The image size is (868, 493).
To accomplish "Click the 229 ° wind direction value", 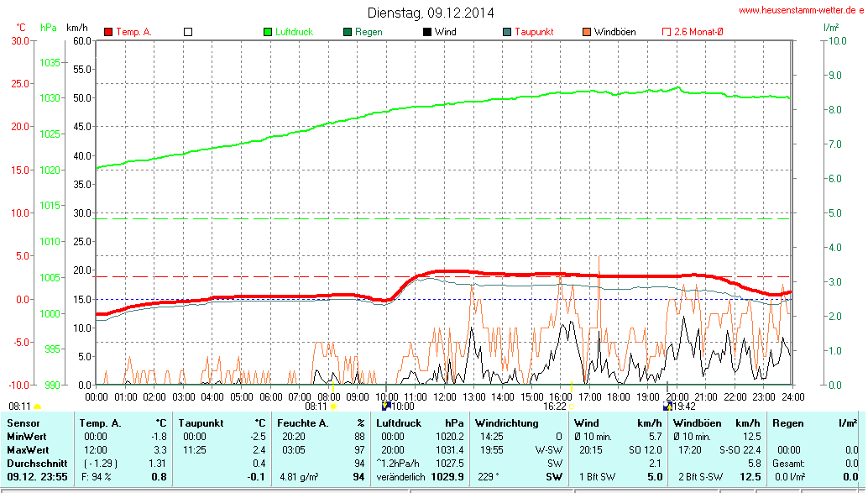I will (489, 476).
